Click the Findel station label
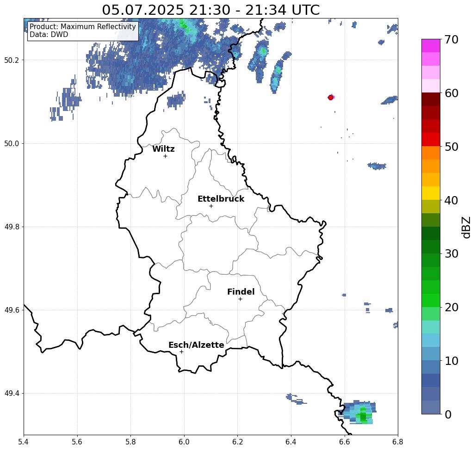The height and width of the screenshot is (450, 476). pyautogui.click(x=241, y=292)
